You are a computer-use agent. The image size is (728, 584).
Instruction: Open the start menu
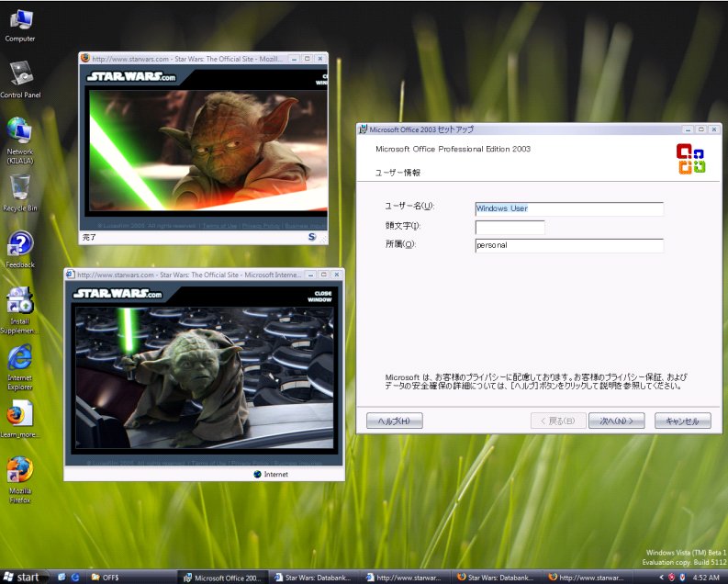pos(22,577)
